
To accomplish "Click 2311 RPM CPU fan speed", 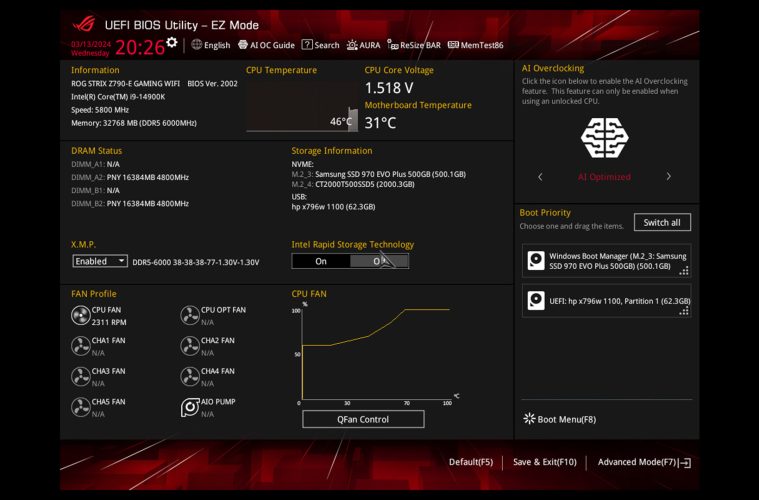I will coord(109,322).
